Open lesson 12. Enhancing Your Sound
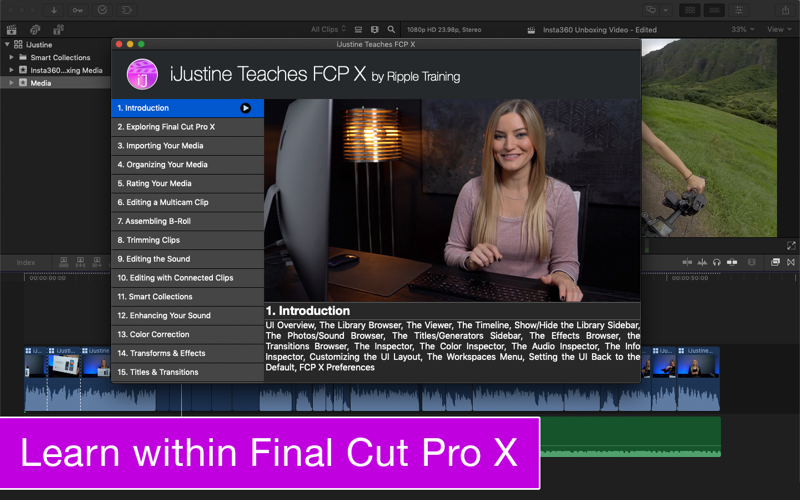 pyautogui.click(x=187, y=316)
